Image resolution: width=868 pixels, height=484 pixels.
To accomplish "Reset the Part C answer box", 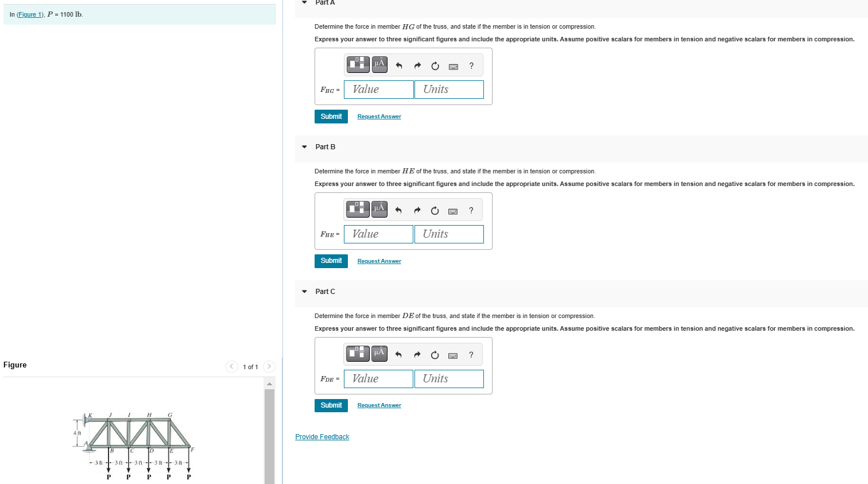I will (x=435, y=355).
